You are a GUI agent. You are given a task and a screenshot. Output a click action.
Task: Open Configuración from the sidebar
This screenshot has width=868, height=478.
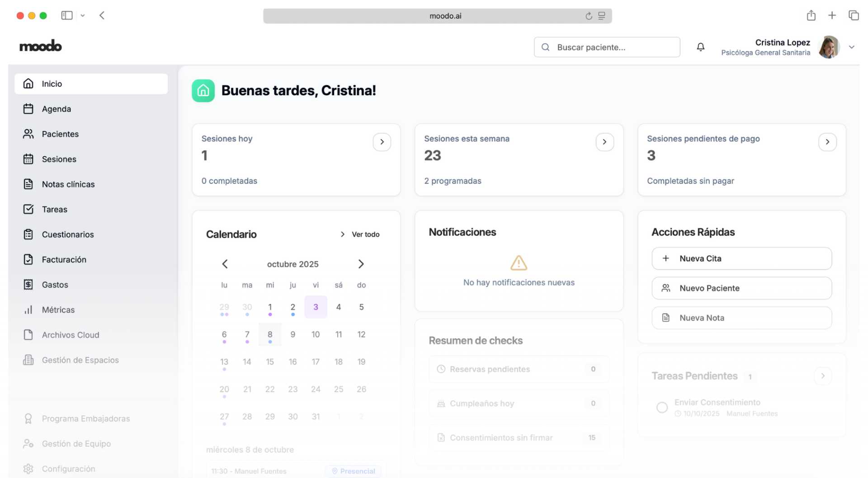[x=68, y=469]
